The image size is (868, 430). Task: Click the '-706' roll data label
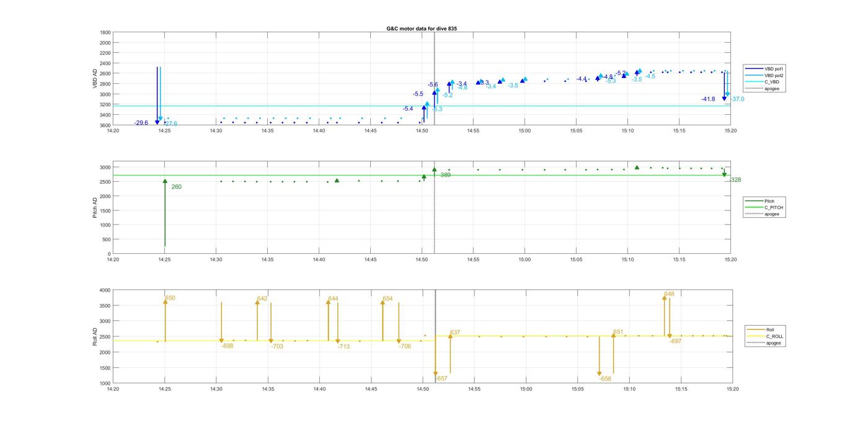(x=405, y=346)
